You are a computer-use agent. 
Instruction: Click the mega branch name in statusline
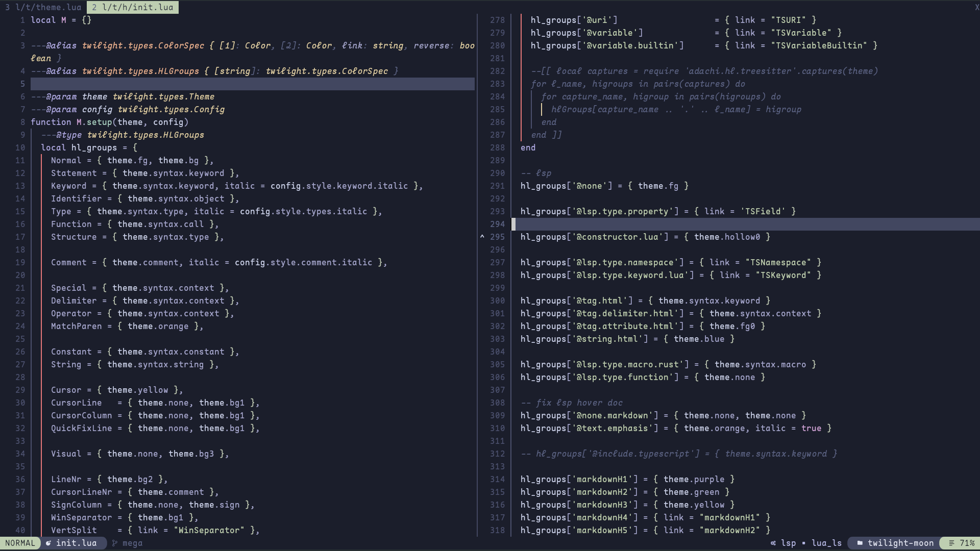click(x=132, y=543)
